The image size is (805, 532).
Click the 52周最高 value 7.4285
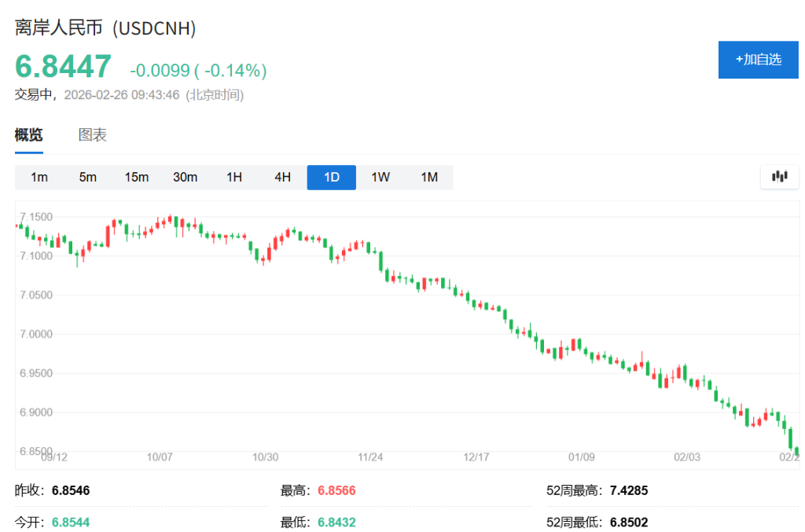(630, 490)
